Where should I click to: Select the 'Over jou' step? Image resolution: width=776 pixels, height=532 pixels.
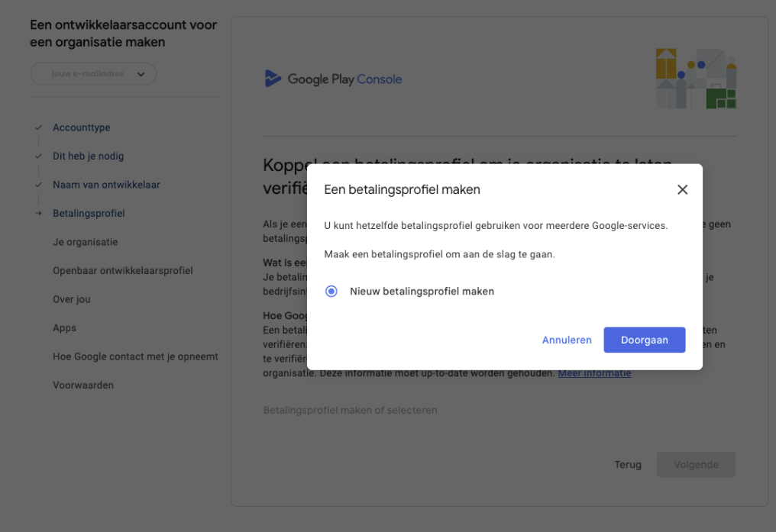click(71, 299)
